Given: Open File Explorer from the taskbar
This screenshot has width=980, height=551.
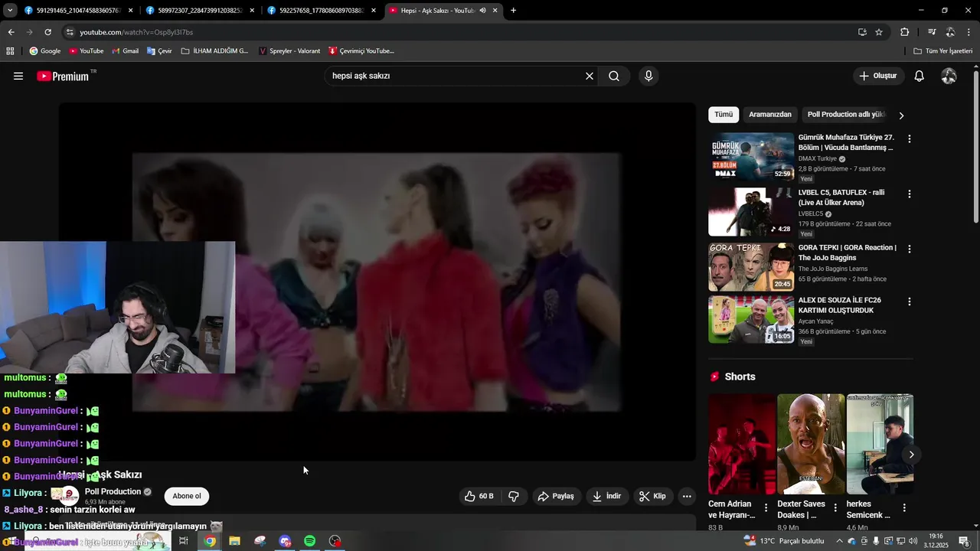Looking at the screenshot, I should tap(234, 541).
